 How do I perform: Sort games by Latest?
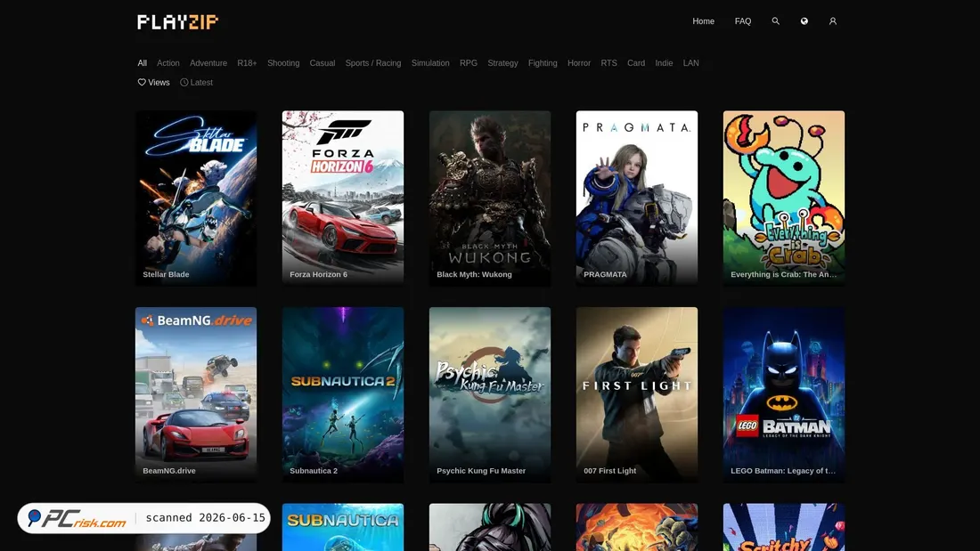pyautogui.click(x=196, y=83)
